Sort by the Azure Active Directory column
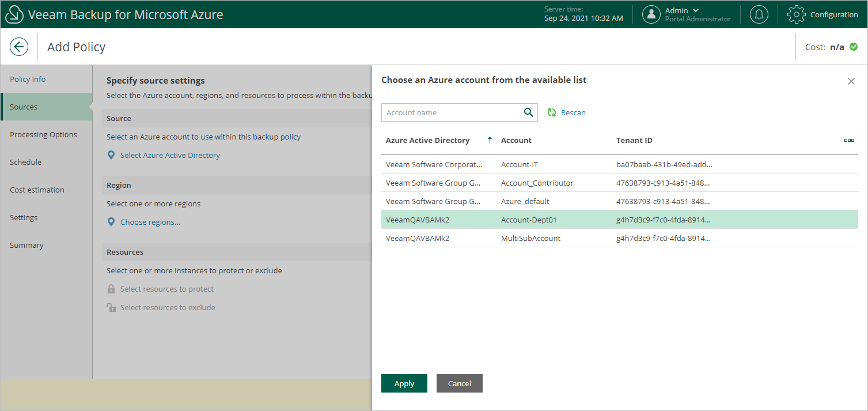Screen dimensions: 868x411 (x=427, y=140)
